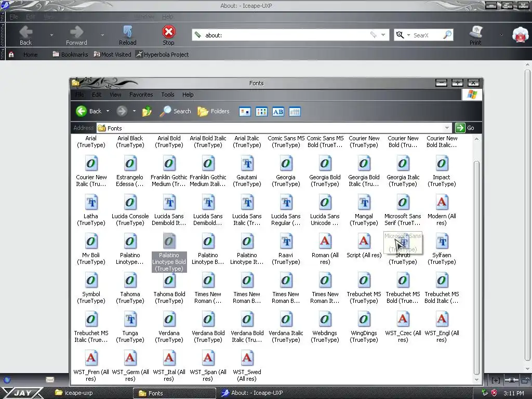Click the AB similarity view button
This screenshot has height=399, width=532.
[278, 112]
